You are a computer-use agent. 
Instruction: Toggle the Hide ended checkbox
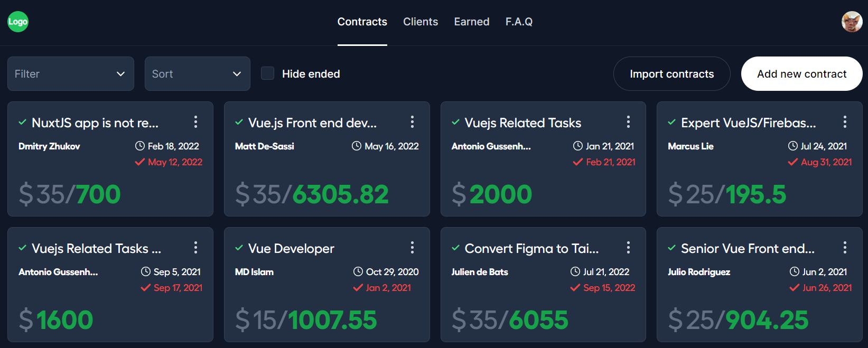pyautogui.click(x=268, y=73)
